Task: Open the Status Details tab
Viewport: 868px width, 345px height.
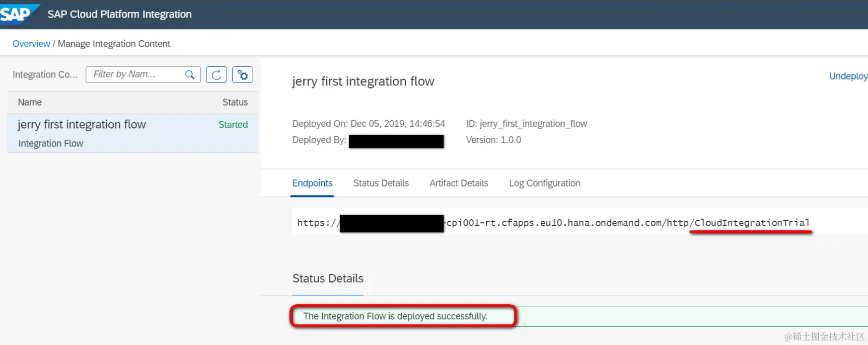Action: coord(381,183)
